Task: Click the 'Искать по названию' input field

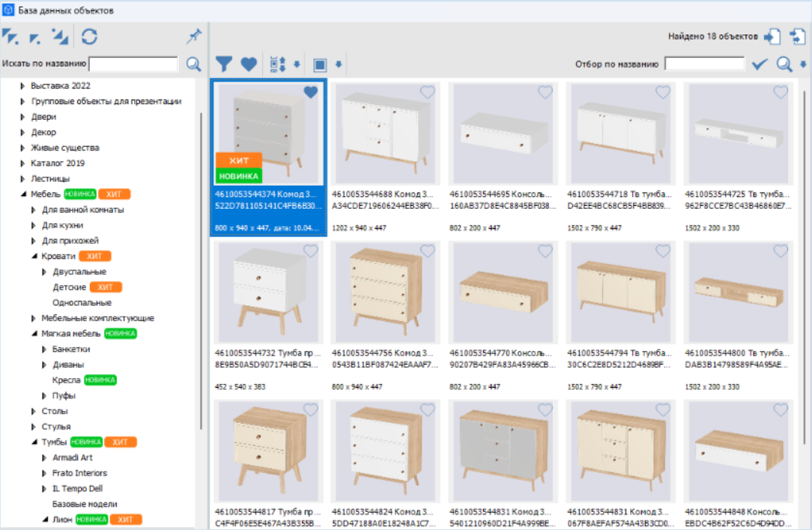Action: click(x=133, y=64)
